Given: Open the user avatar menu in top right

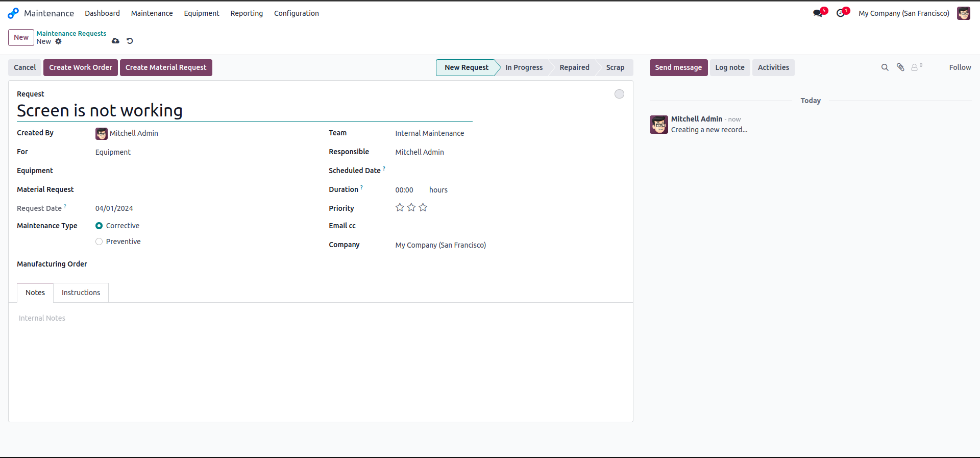Looking at the screenshot, I should point(963,13).
